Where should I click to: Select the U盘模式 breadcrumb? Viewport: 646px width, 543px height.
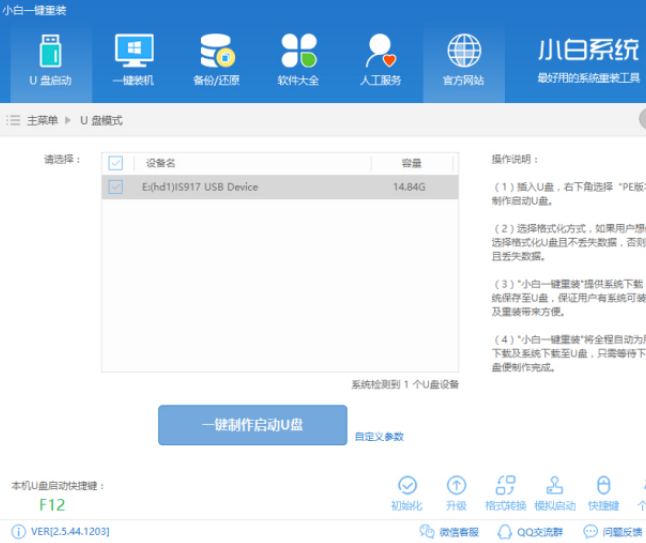[101, 121]
